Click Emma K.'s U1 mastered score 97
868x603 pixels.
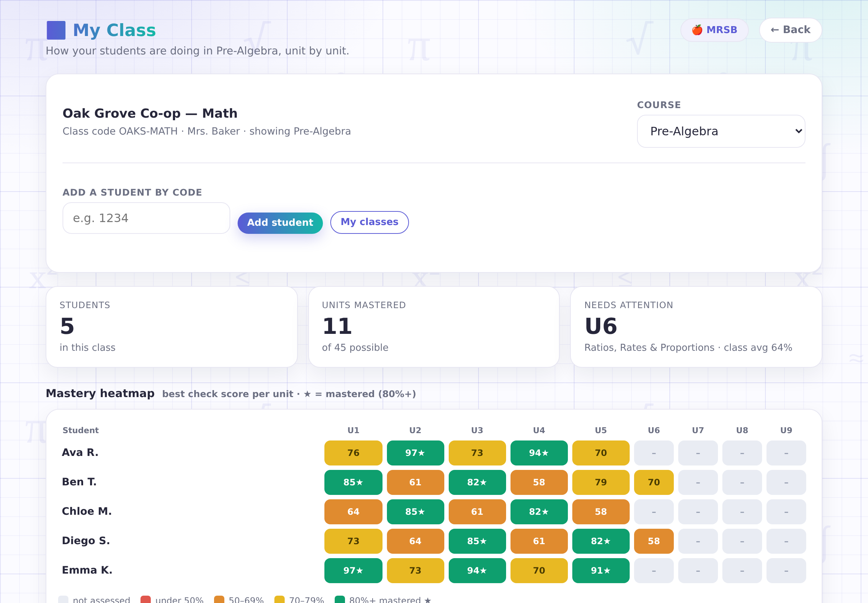[x=353, y=571]
